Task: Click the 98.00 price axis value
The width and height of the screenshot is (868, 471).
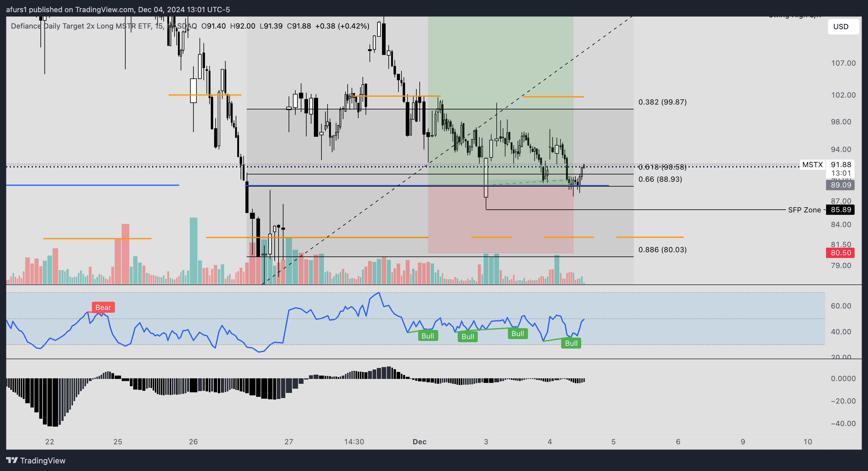Action: pos(841,122)
